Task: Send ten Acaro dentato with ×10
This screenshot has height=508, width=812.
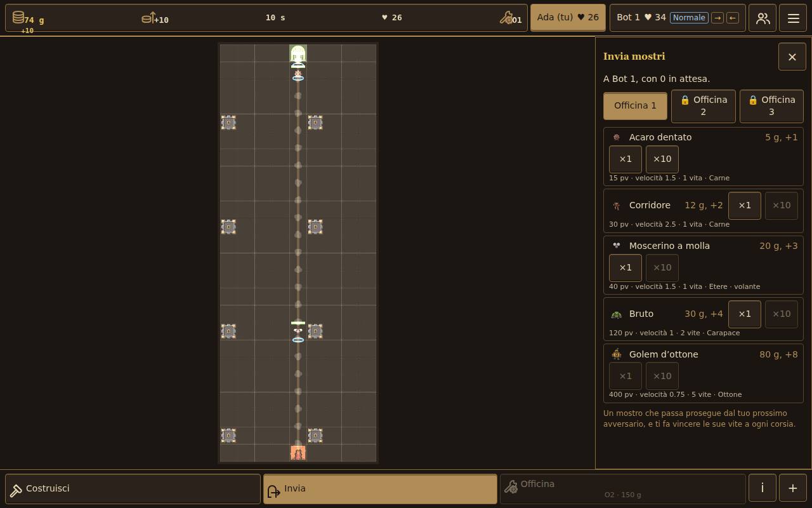Action: (662, 159)
